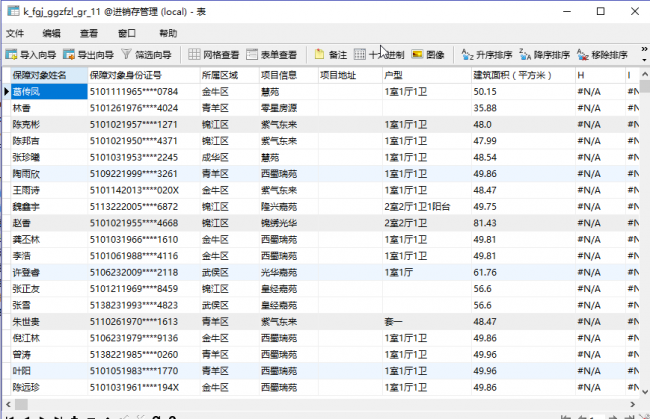Select the 成华区 region cell
The image size is (650, 419).
pos(229,157)
